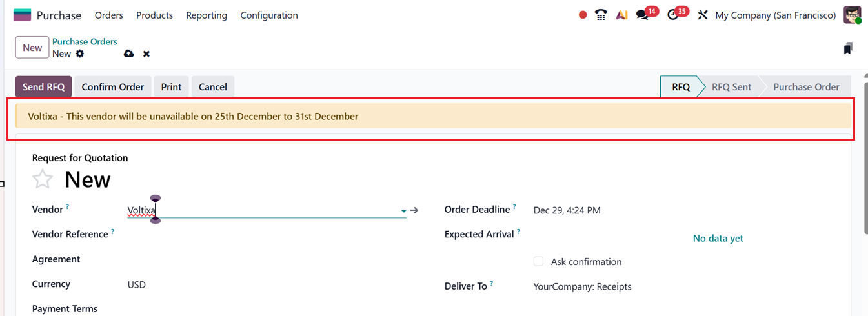This screenshot has height=316, width=868.
Task: Open the actions gear menu beside New
Action: pyautogui.click(x=80, y=54)
